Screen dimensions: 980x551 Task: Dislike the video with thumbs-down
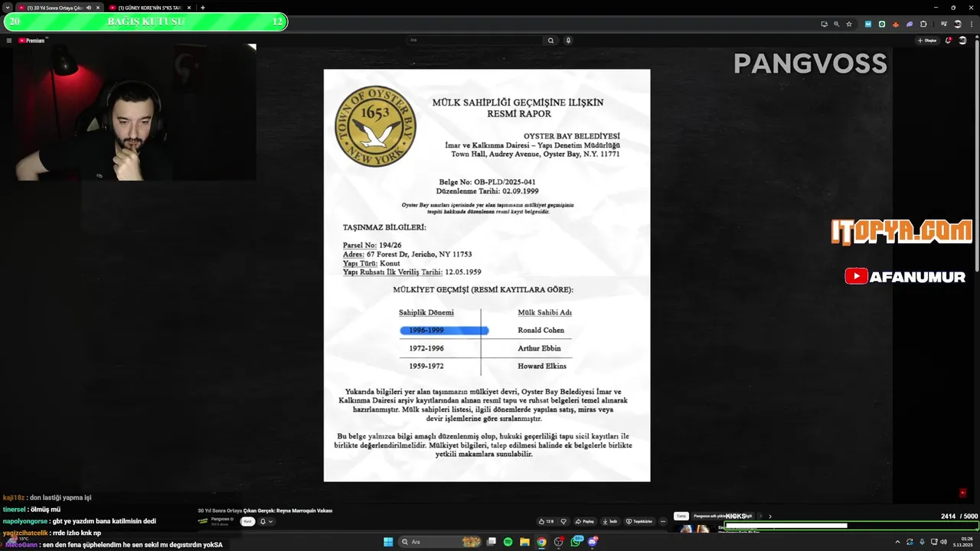pyautogui.click(x=563, y=521)
